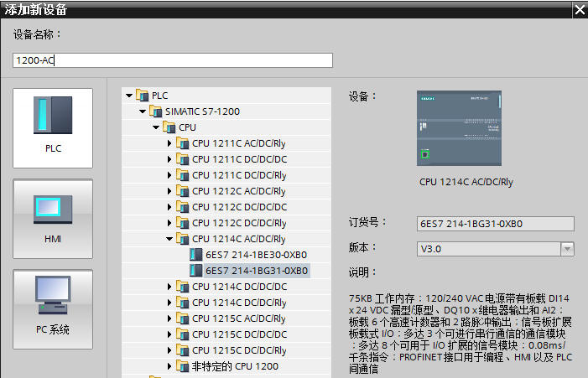Select the CPU 1212C DC/DC/DC tree label
Image resolution: width=588 pixels, height=378 pixels.
pyautogui.click(x=240, y=207)
